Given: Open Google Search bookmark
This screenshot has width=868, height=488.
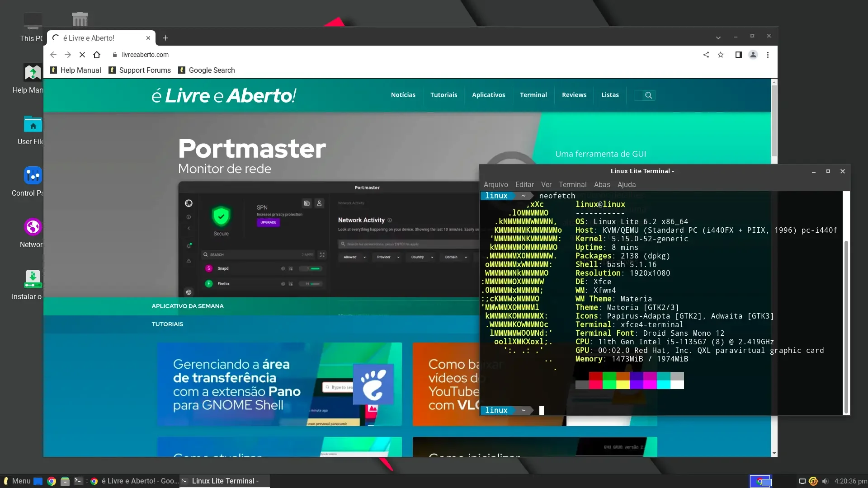Looking at the screenshot, I should [207, 70].
